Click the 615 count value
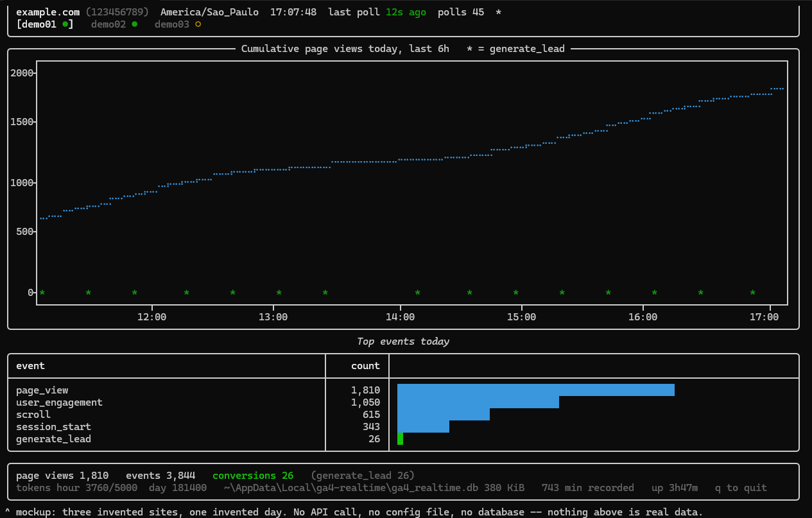Viewport: 812px width, 518px height. (x=371, y=415)
